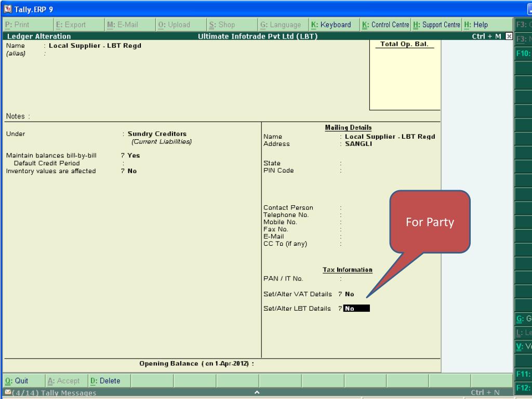Toggle Inventory values are affected No value
This screenshot has height=399, width=532.
tap(132, 171)
